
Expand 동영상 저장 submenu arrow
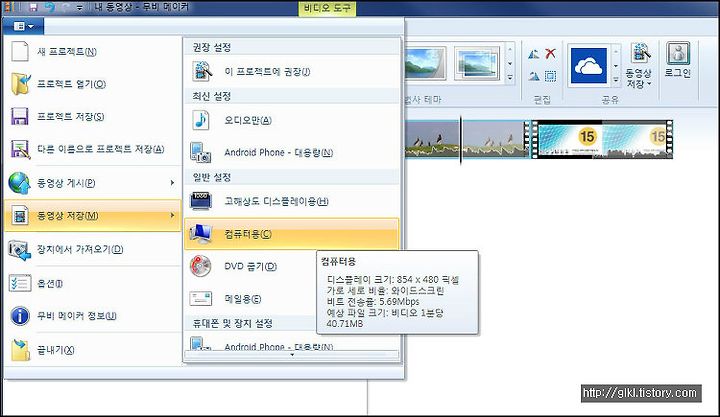pos(172,215)
